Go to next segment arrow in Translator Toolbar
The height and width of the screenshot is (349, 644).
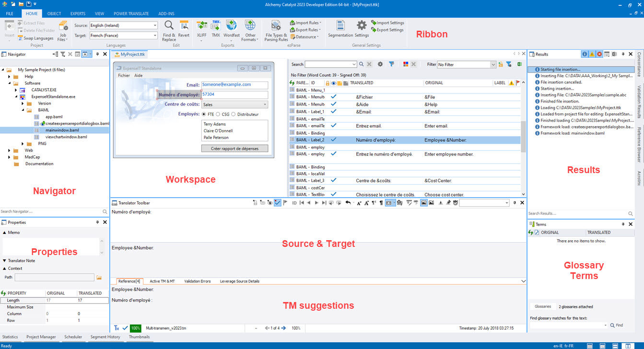316,203
